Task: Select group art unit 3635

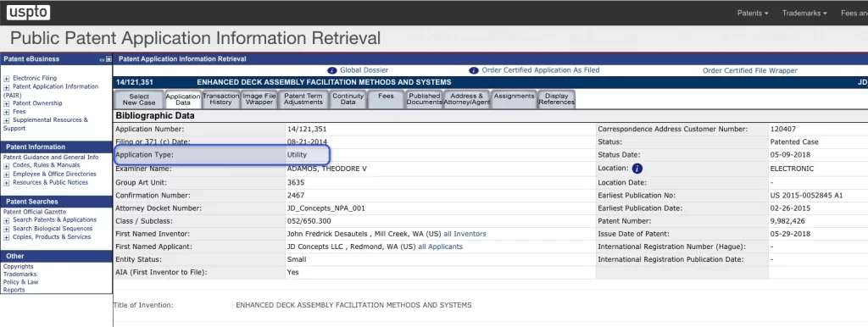Action: [296, 182]
